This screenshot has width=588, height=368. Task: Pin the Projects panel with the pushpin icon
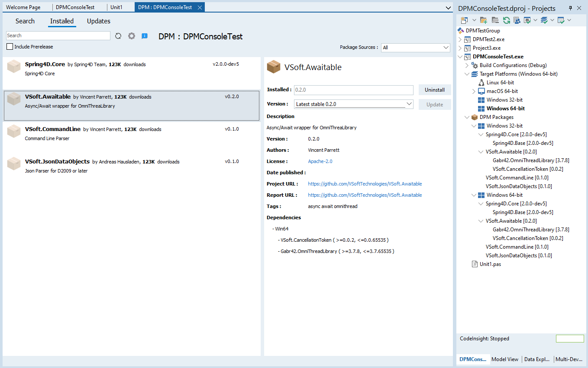(x=570, y=8)
